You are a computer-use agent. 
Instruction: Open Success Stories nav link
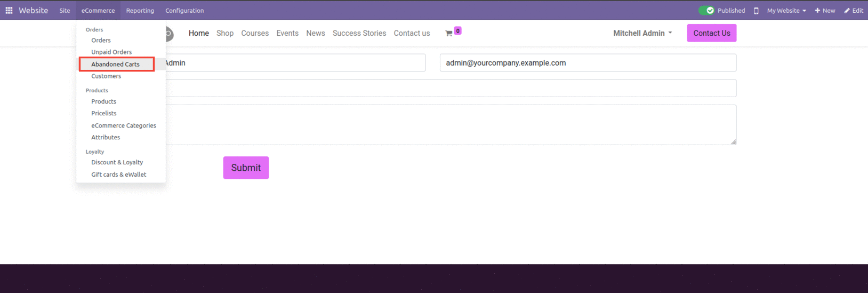click(x=359, y=33)
